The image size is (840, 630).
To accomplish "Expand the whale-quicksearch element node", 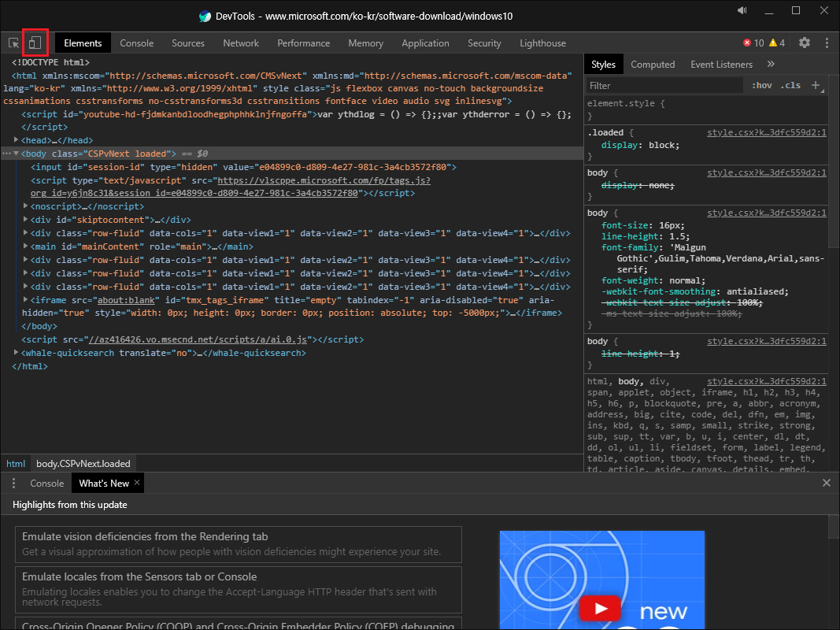I will [16, 353].
